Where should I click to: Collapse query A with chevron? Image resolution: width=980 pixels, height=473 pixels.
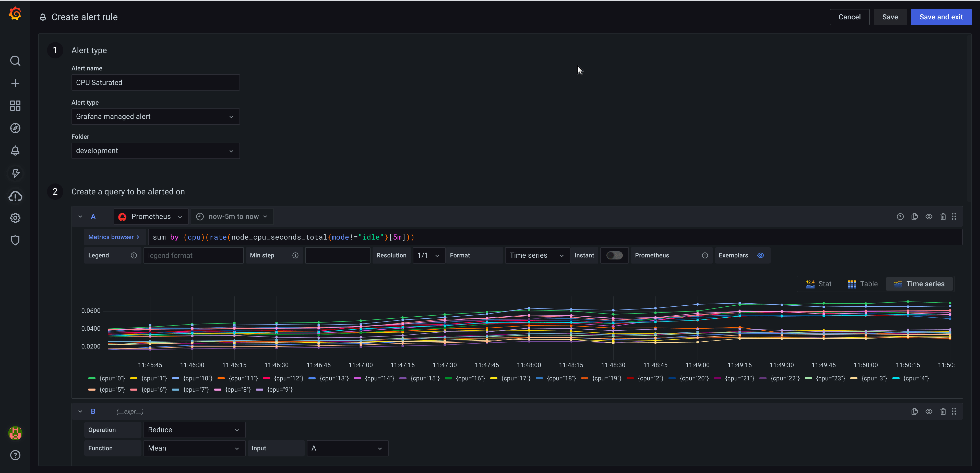pyautogui.click(x=80, y=217)
